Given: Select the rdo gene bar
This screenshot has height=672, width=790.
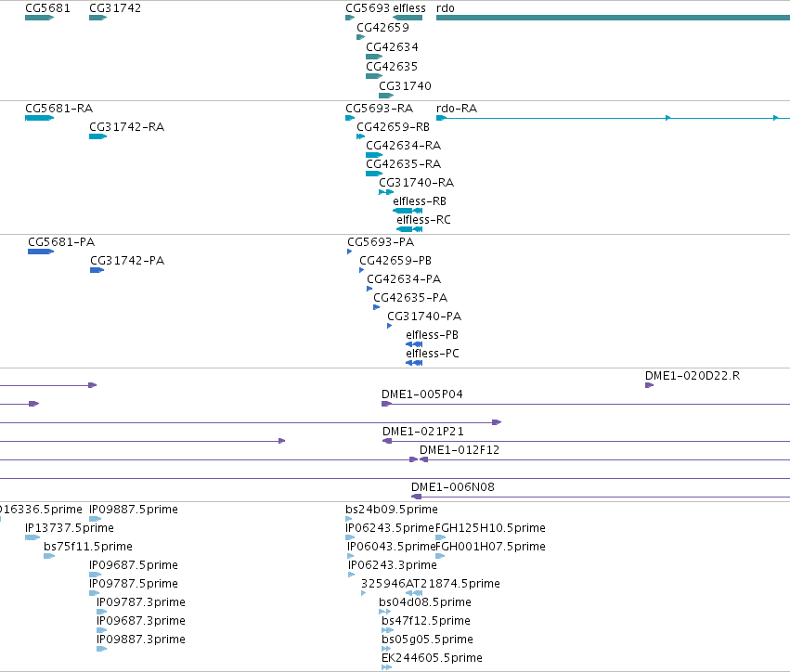Looking at the screenshot, I should tap(613, 18).
